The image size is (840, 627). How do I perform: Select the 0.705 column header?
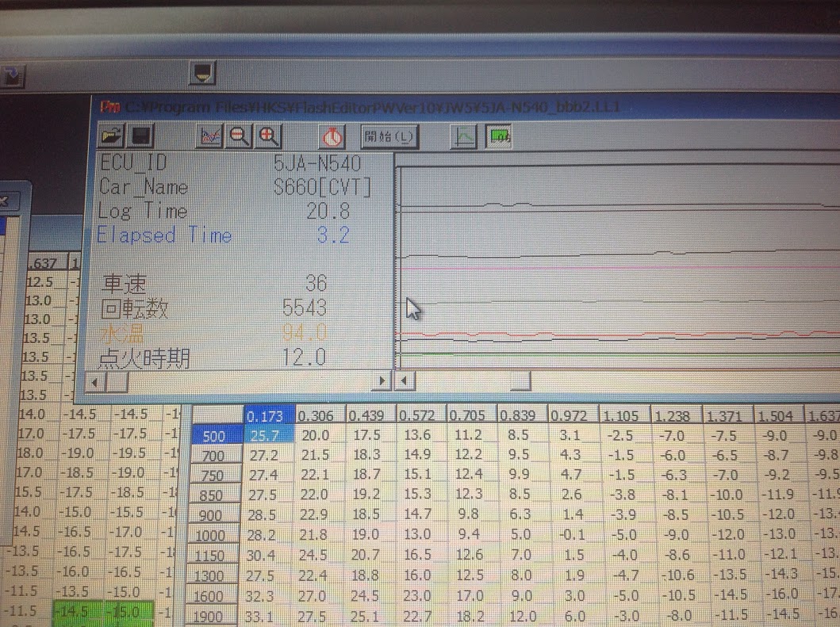471,415
